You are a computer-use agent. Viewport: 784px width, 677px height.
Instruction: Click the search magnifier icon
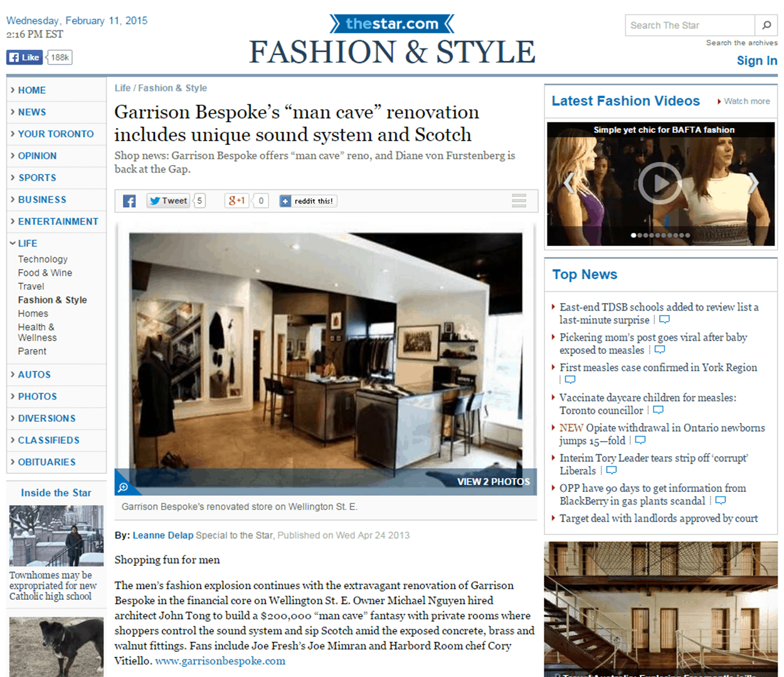766,25
